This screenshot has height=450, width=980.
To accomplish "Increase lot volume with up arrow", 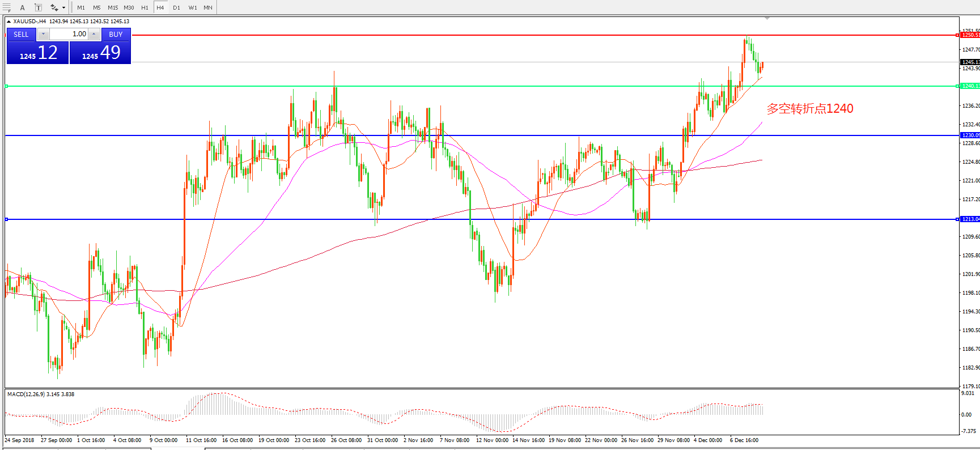I will click(94, 35).
